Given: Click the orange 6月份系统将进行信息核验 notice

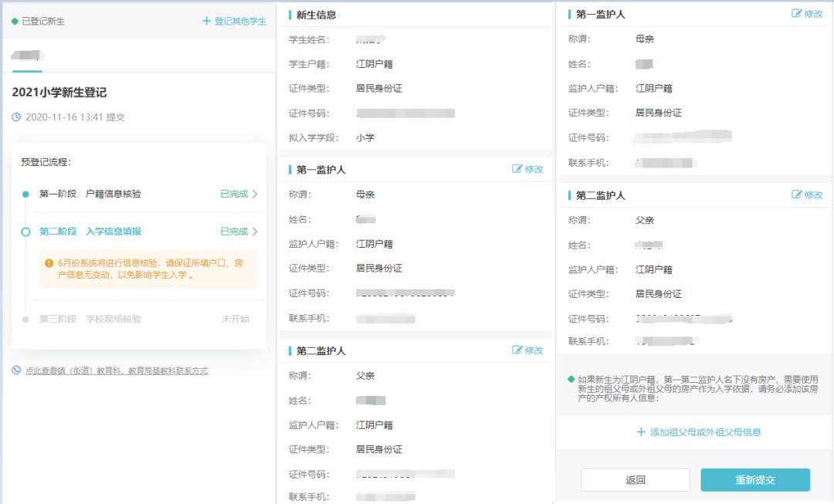Looking at the screenshot, I should pyautogui.click(x=149, y=269).
